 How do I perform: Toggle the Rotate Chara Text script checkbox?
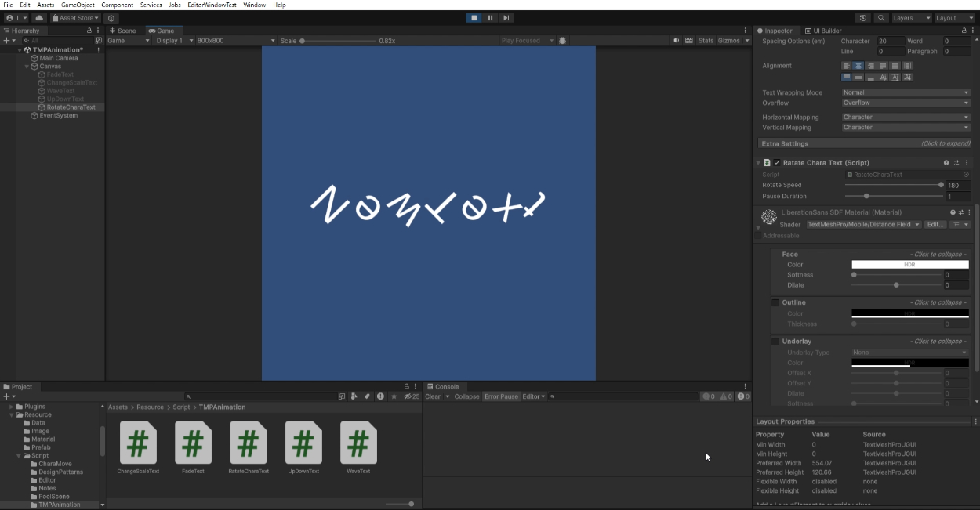777,163
